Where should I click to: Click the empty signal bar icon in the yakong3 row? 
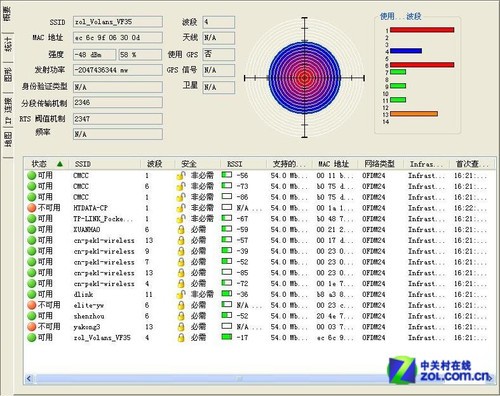point(227,326)
